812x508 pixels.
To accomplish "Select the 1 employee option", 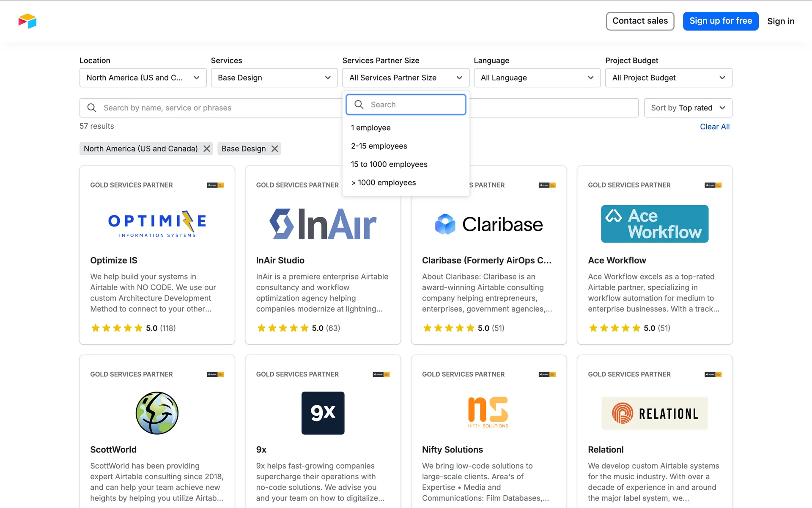I will tap(371, 128).
